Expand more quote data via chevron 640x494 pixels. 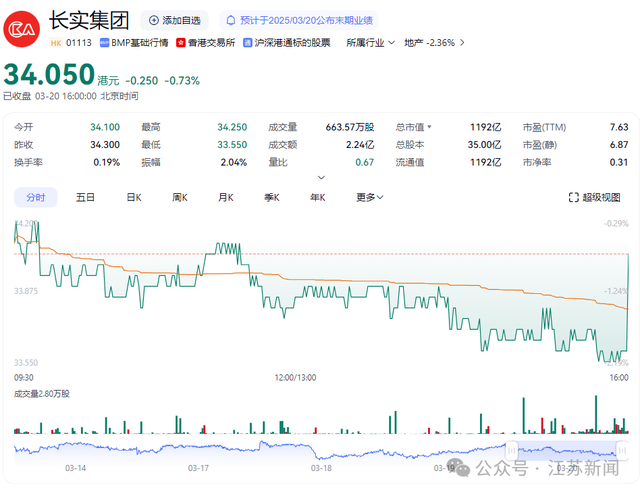tap(321, 178)
